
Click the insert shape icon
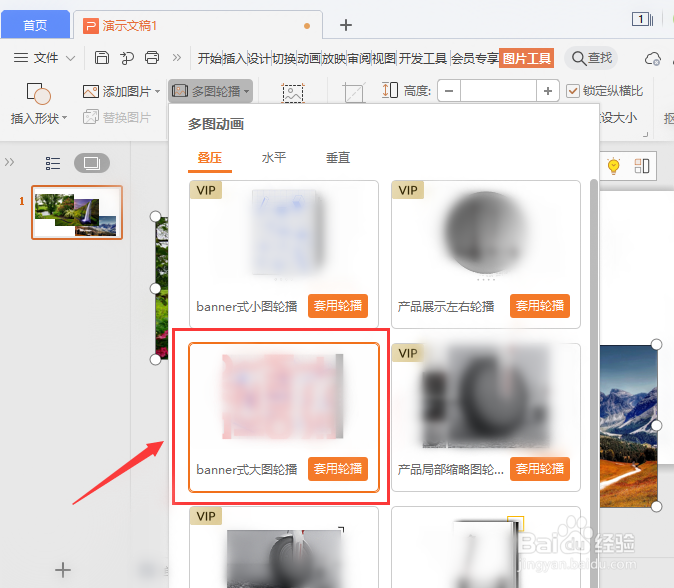pyautogui.click(x=39, y=93)
